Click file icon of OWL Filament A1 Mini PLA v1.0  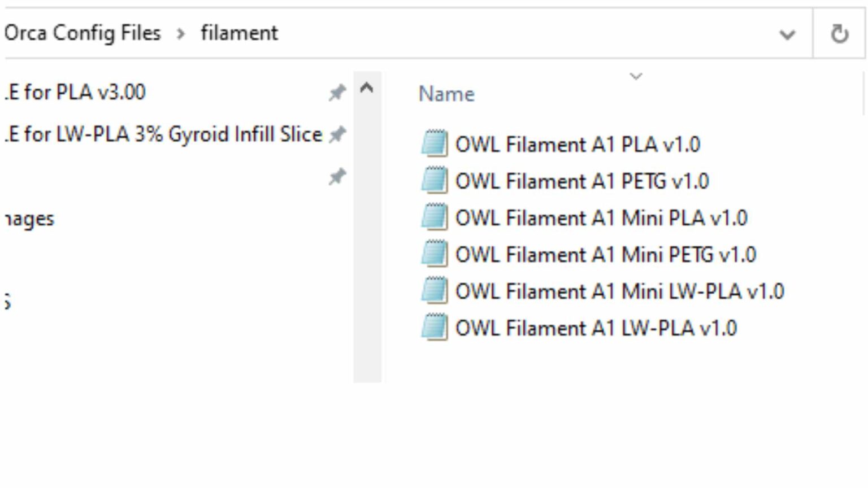(x=434, y=217)
